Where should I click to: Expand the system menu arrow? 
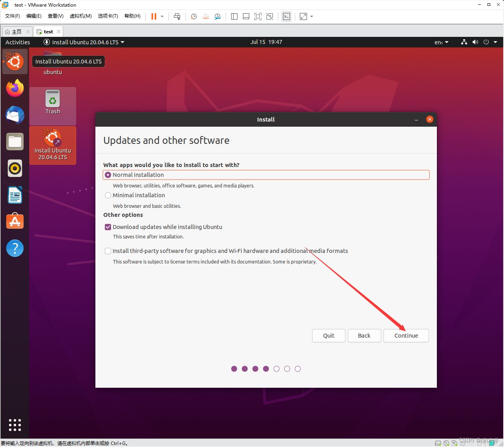[x=495, y=42]
